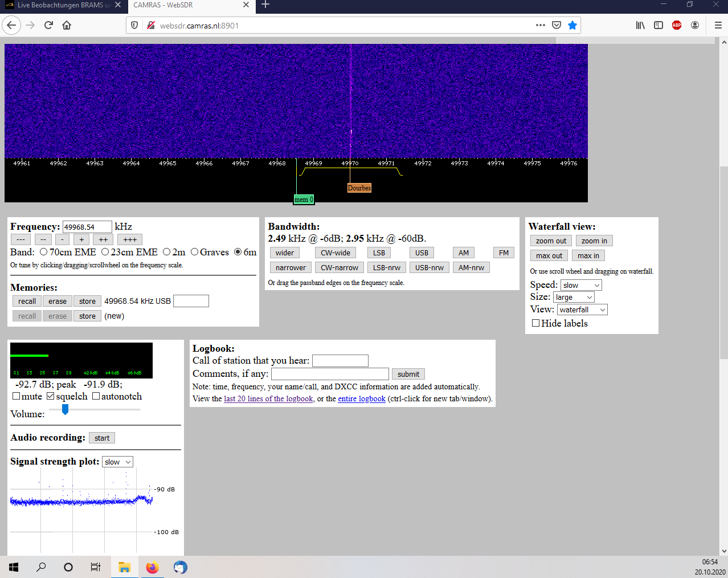The image size is (728, 578).
Task: Click the mem 0 memory marker
Action: (x=304, y=200)
